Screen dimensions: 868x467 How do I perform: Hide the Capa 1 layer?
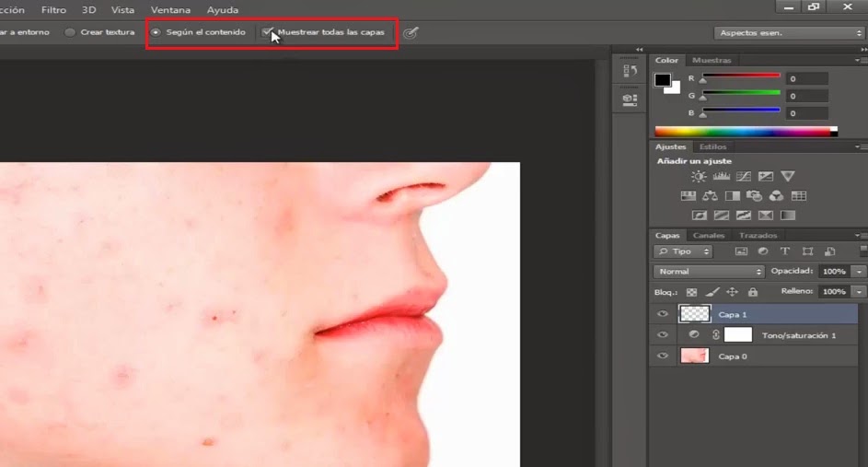point(663,314)
